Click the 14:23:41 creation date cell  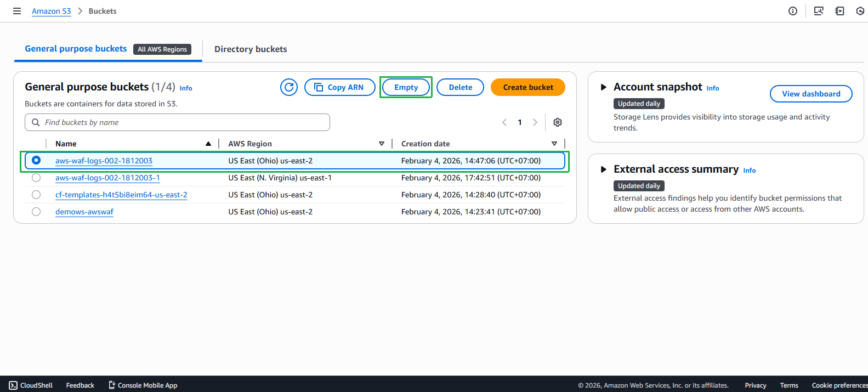click(x=471, y=212)
